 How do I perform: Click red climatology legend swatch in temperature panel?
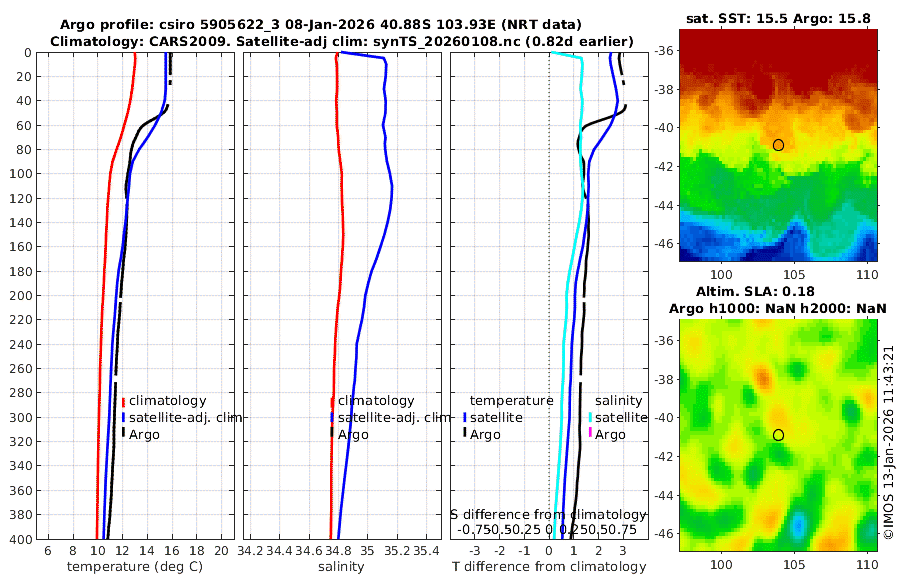point(123,402)
